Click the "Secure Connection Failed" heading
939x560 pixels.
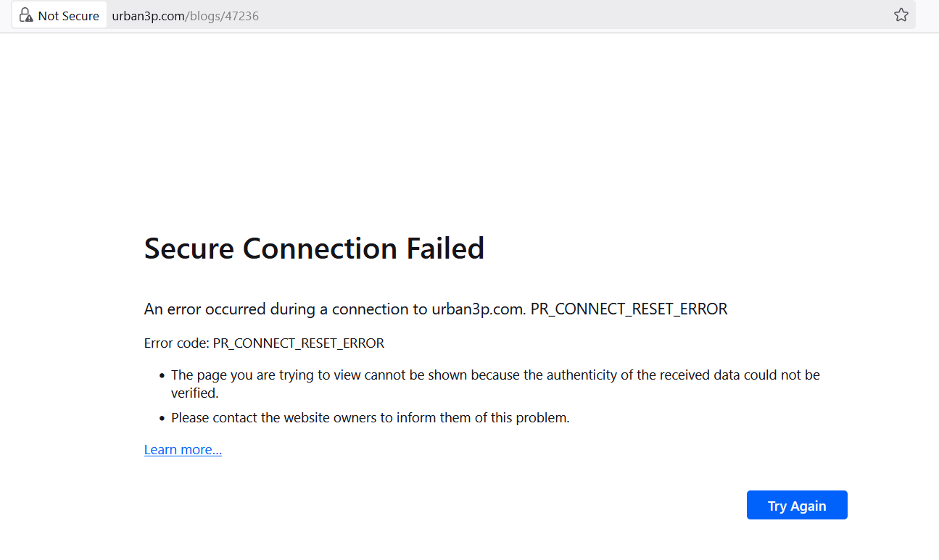click(x=314, y=248)
